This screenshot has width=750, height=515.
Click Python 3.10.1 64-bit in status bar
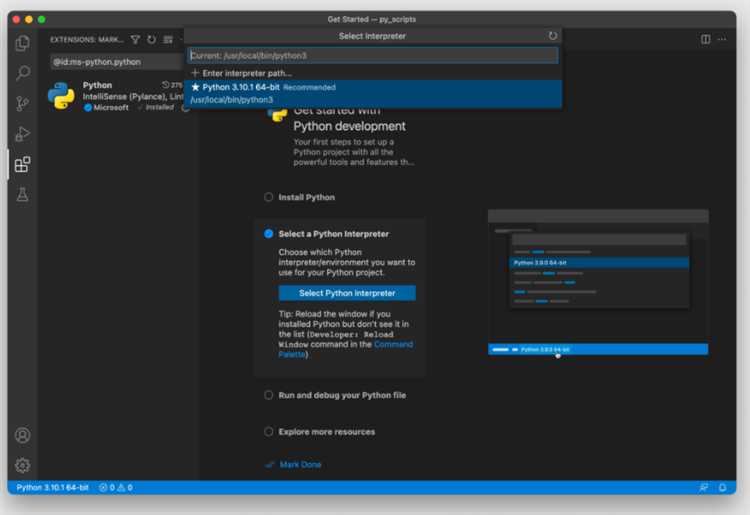[x=53, y=488]
